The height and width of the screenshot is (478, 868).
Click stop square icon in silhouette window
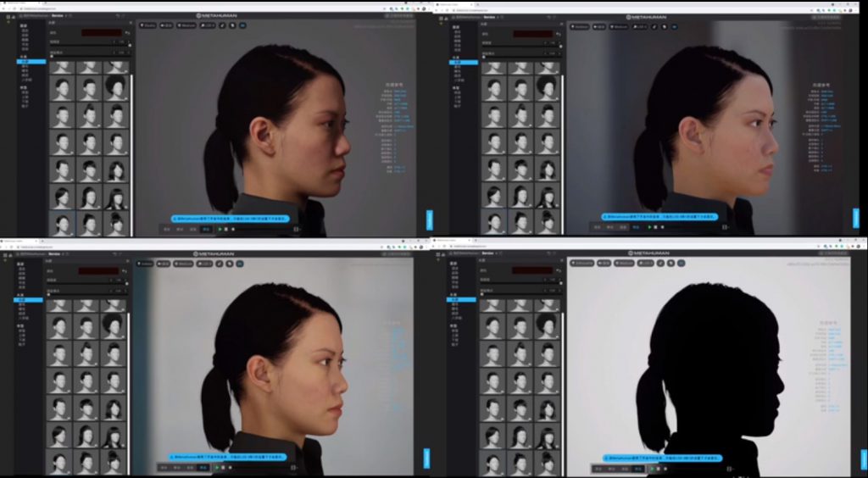pos(659,469)
